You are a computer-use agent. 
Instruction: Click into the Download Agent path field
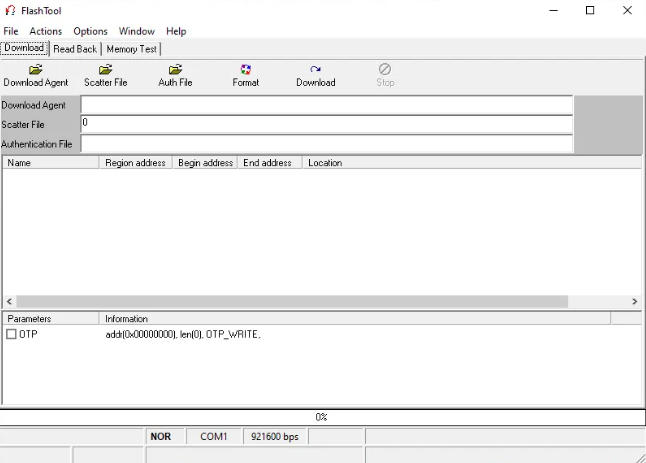[x=327, y=105]
